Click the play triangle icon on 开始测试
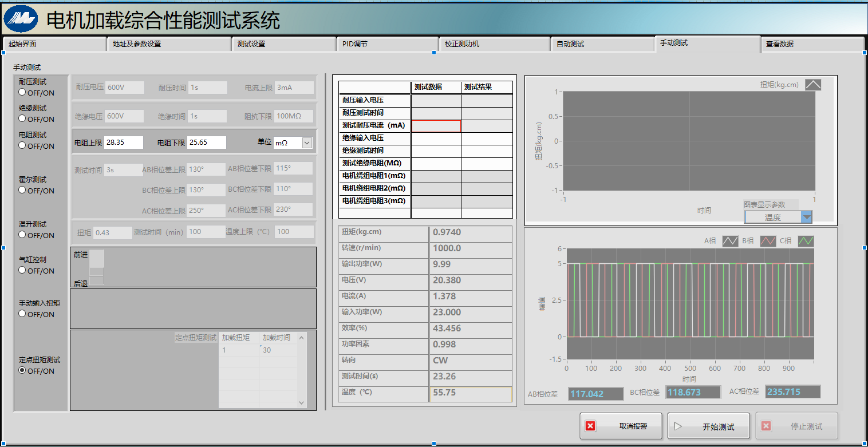Screen dimensions: 868x447 point(678,426)
